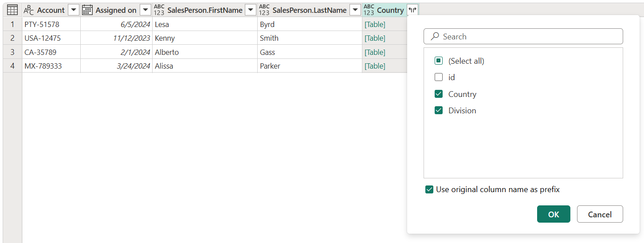Click the Account column text type icon
Screen dimensions: 644x243
(29, 10)
